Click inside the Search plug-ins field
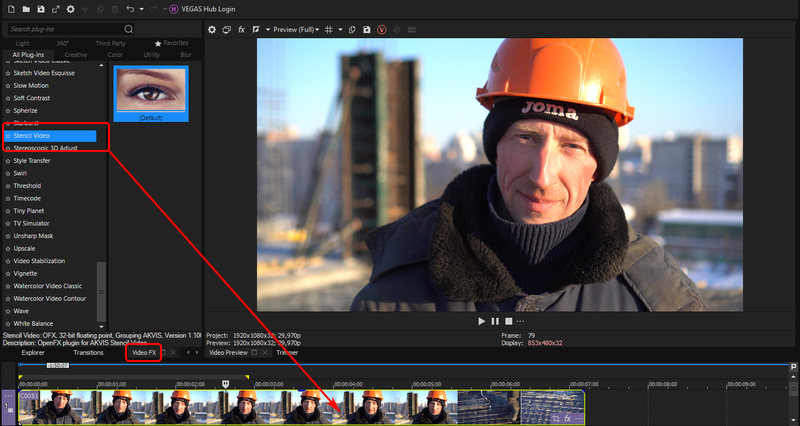 65,29
